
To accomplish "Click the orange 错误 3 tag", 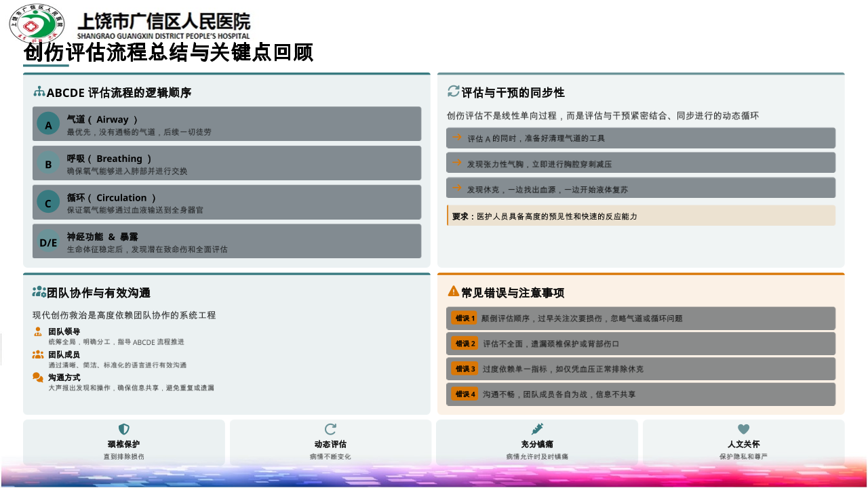I will coord(465,369).
